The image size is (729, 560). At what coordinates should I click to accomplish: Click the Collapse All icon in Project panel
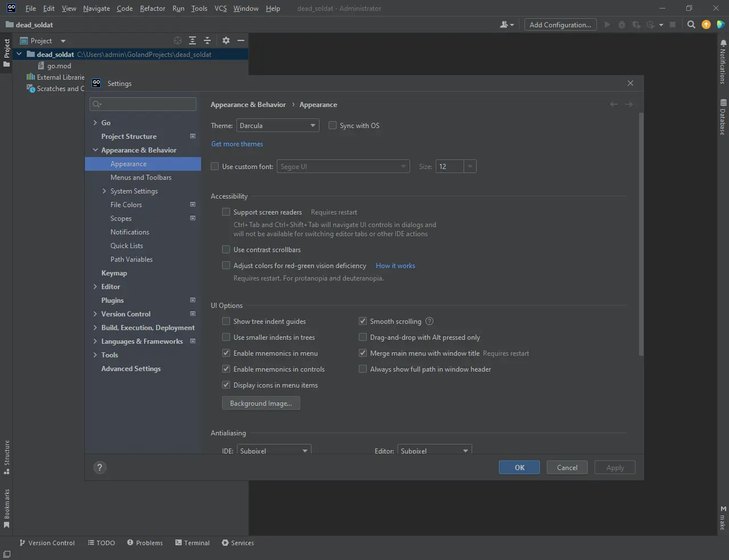tap(207, 40)
